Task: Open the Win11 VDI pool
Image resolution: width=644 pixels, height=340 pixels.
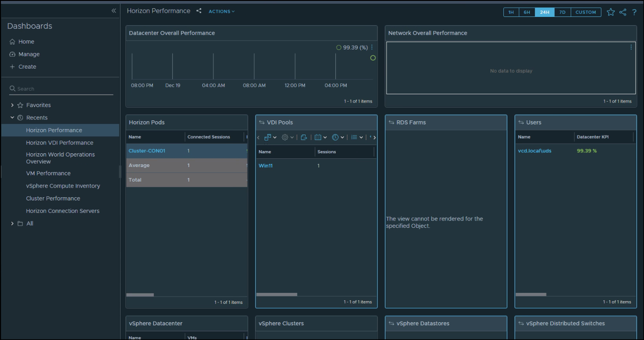Action: coord(266,165)
